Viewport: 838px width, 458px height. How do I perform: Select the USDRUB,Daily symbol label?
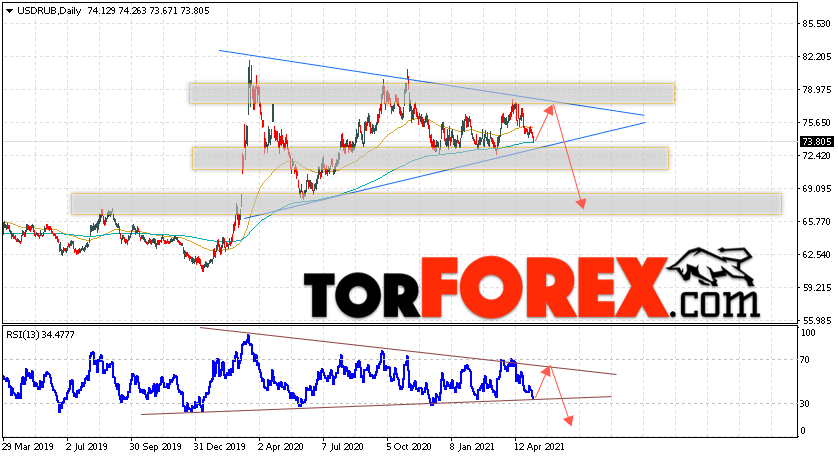[49, 11]
